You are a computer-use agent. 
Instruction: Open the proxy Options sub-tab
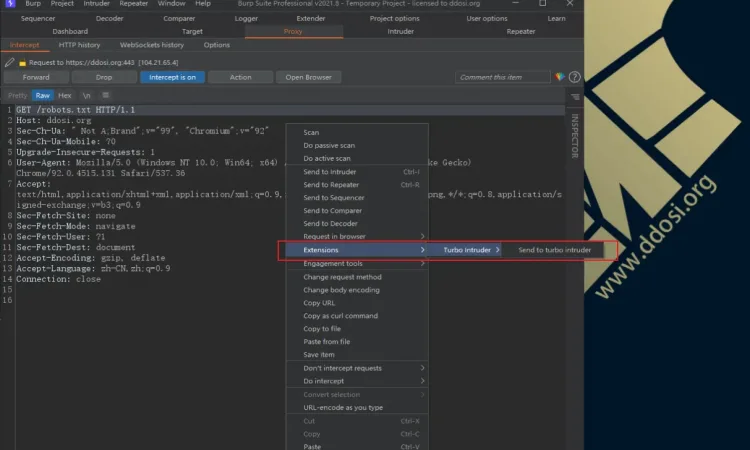point(217,44)
